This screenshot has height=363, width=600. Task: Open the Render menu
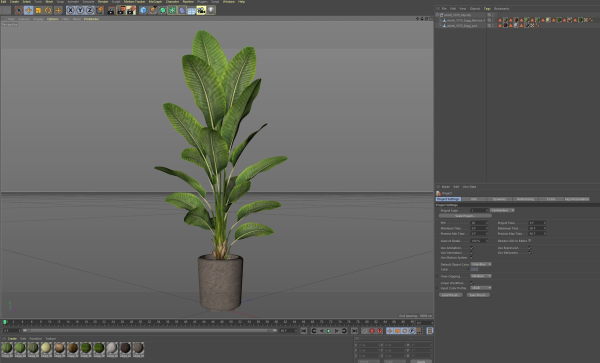103,2
